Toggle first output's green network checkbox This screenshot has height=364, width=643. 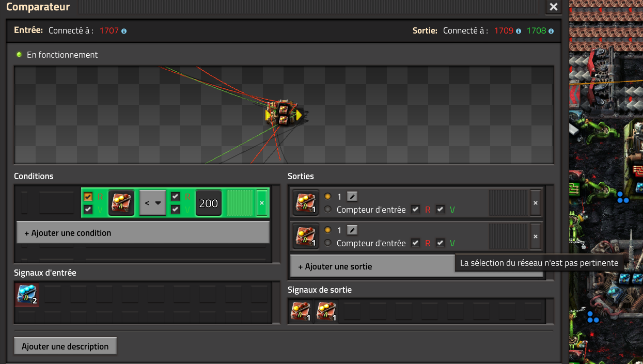(x=440, y=210)
